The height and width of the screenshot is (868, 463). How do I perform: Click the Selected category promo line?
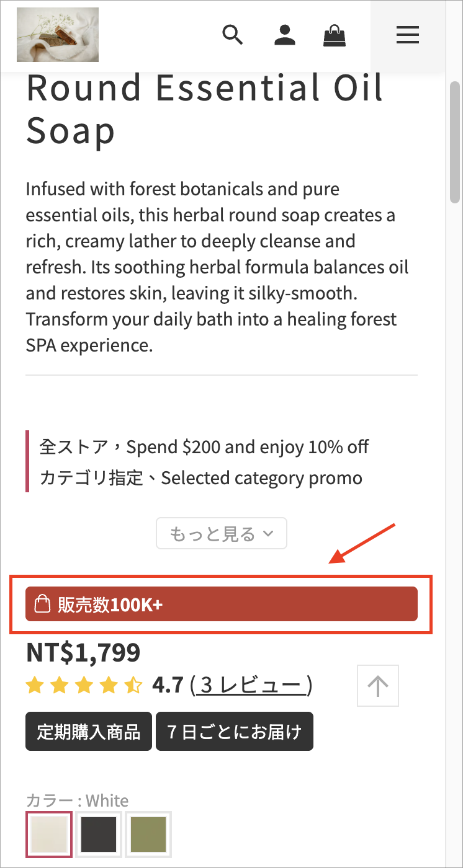(201, 478)
